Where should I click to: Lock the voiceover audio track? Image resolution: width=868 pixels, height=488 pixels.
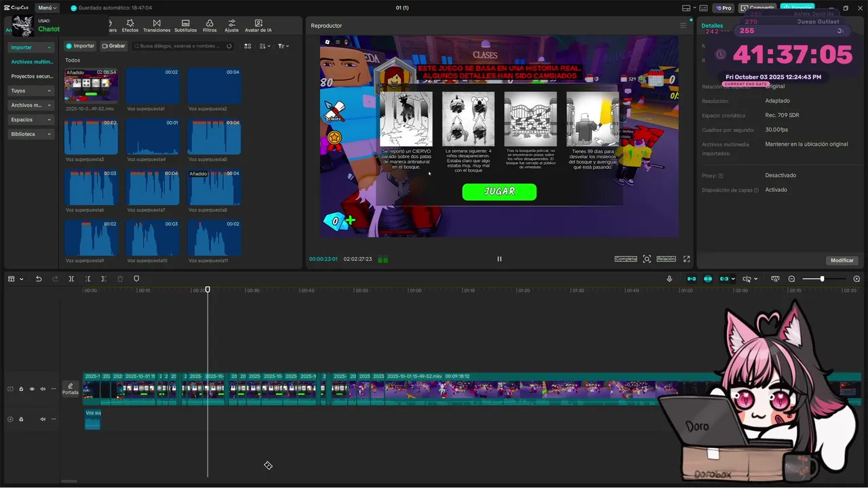point(21,419)
